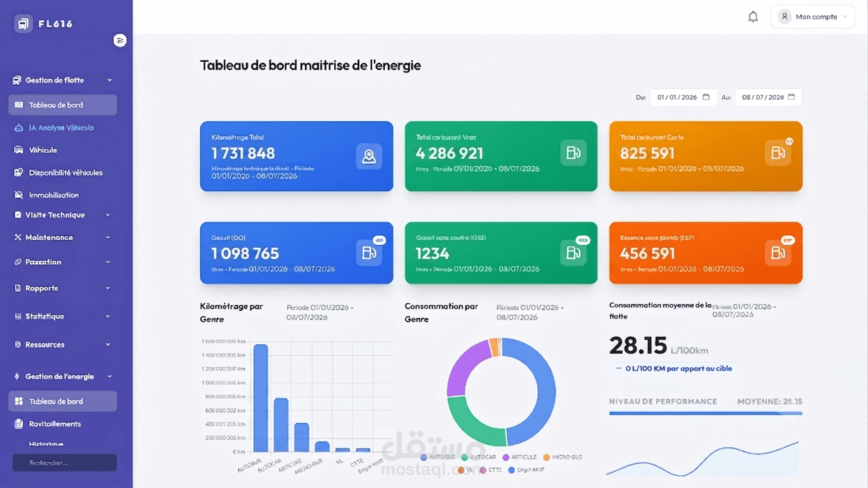Screen dimensions: 868x488
Task: Open notifications via the bell icon
Action: (x=753, y=17)
